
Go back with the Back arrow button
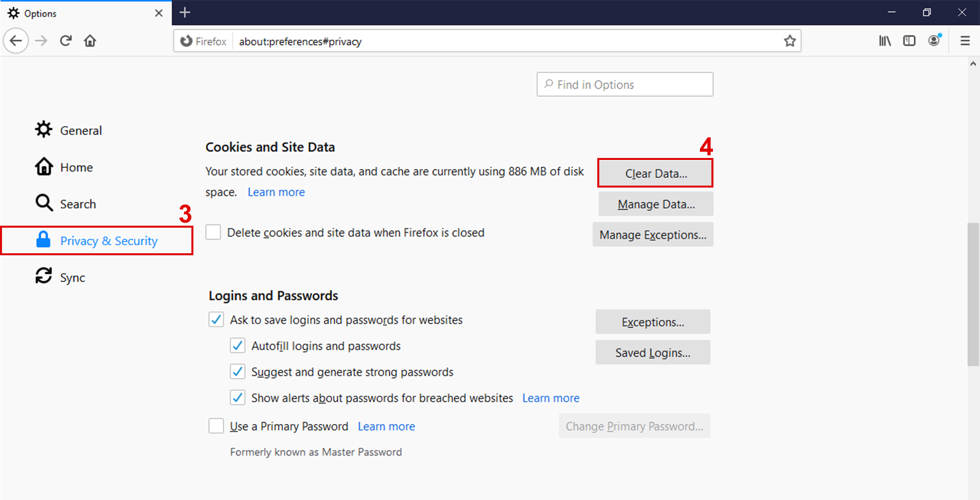[16, 41]
